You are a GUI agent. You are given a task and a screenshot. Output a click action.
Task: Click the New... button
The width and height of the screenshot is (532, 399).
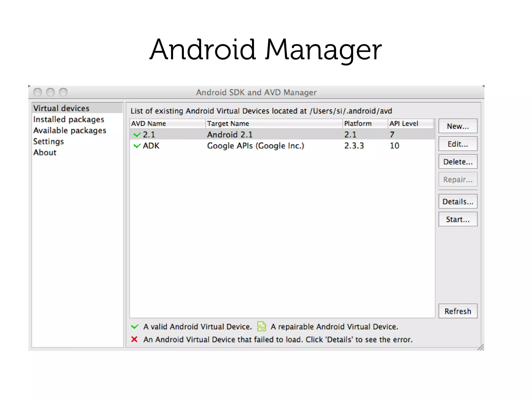click(x=458, y=126)
